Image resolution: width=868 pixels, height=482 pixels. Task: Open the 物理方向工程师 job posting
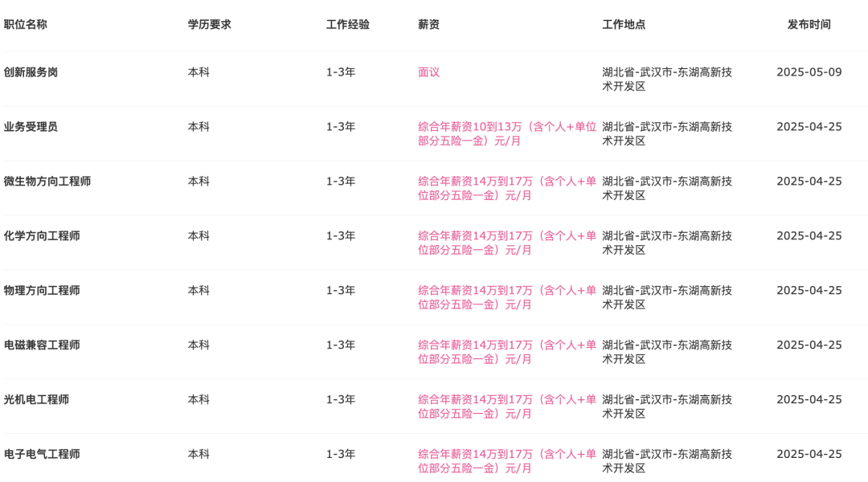coord(42,291)
